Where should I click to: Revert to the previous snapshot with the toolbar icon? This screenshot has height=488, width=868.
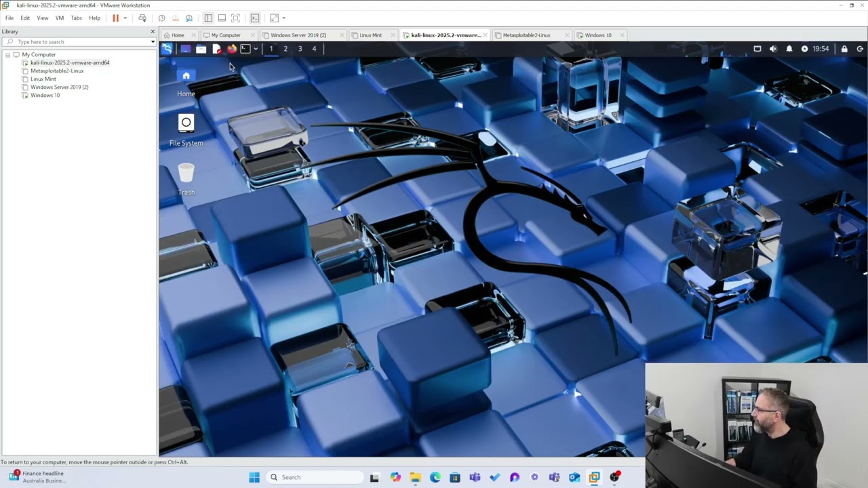175,18
